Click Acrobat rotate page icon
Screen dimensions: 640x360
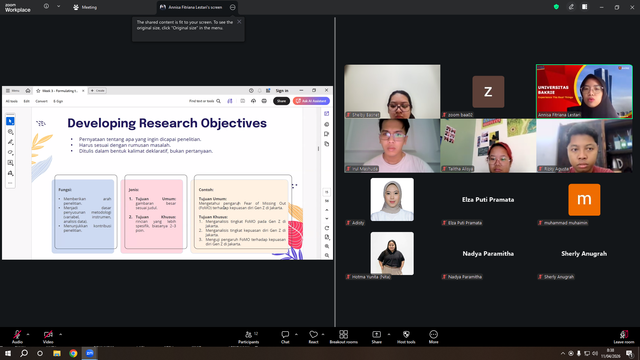pos(327,228)
